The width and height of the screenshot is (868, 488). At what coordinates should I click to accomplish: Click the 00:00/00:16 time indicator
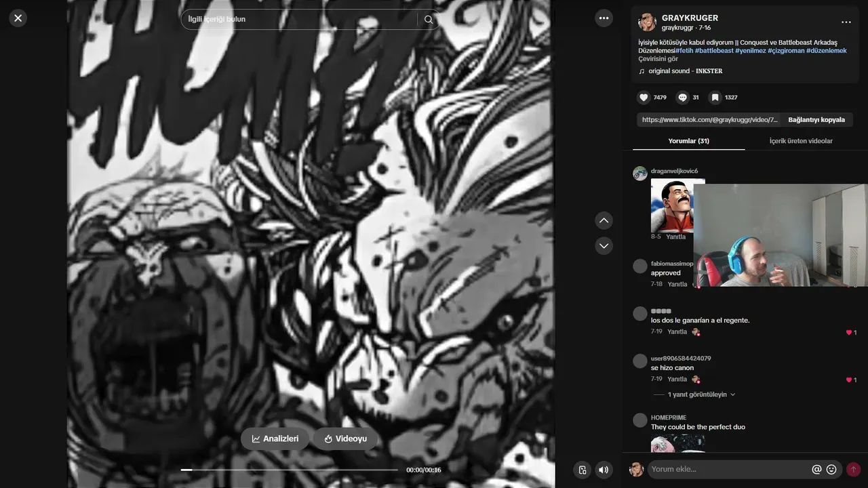pos(424,470)
